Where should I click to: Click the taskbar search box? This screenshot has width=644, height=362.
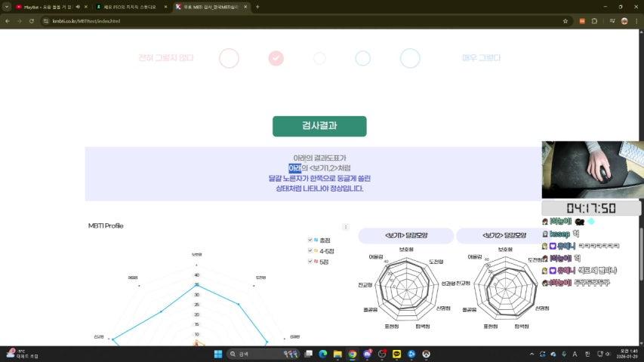click(x=263, y=354)
